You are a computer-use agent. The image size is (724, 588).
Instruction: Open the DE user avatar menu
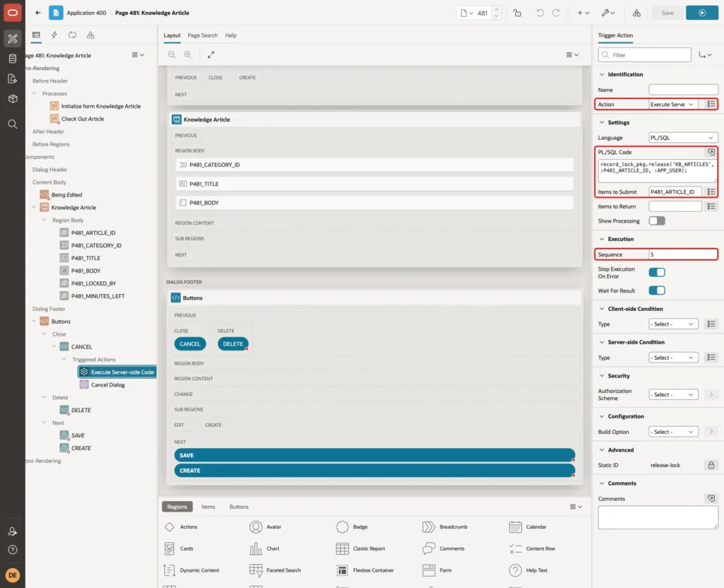tap(13, 575)
